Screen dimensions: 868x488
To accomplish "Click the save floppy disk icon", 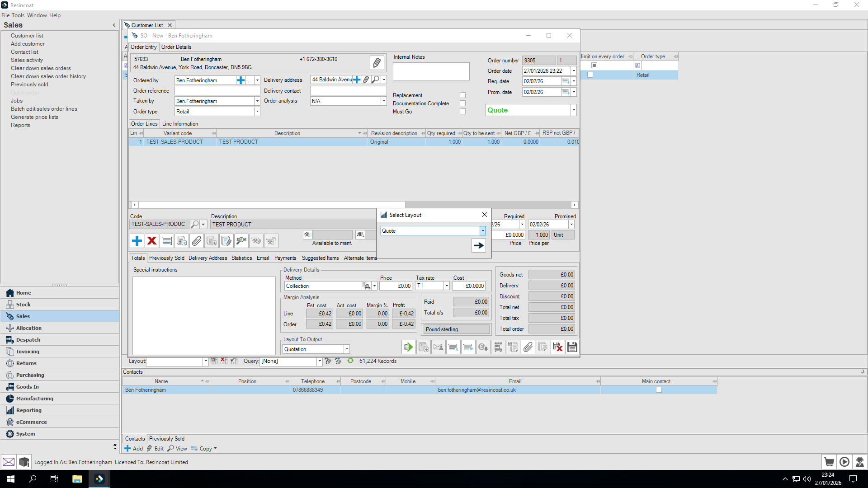I will (572, 347).
